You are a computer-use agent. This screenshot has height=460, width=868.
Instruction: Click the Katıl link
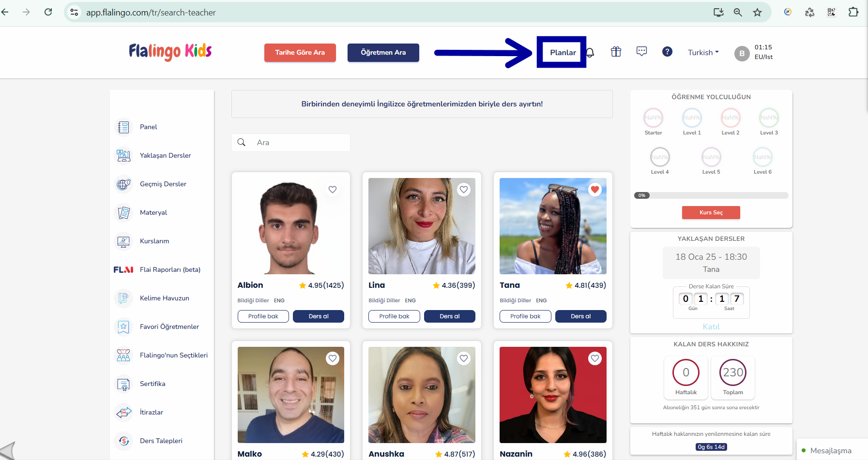[x=711, y=327]
